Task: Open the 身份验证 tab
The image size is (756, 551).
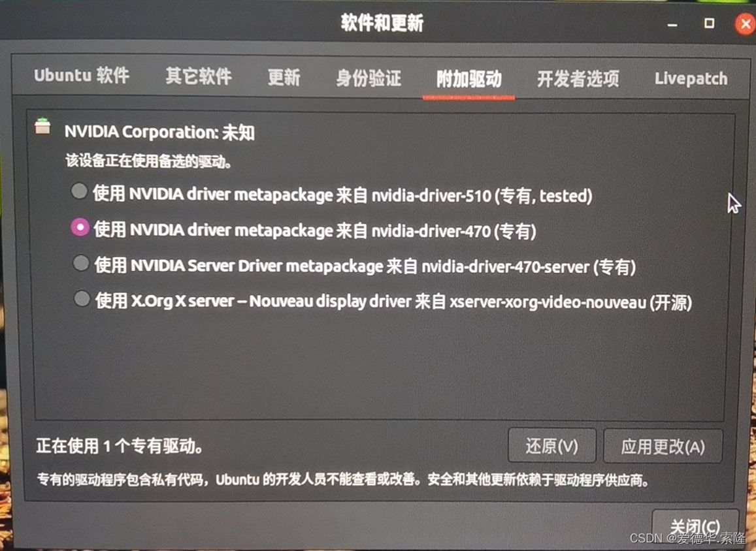Action: (x=369, y=78)
